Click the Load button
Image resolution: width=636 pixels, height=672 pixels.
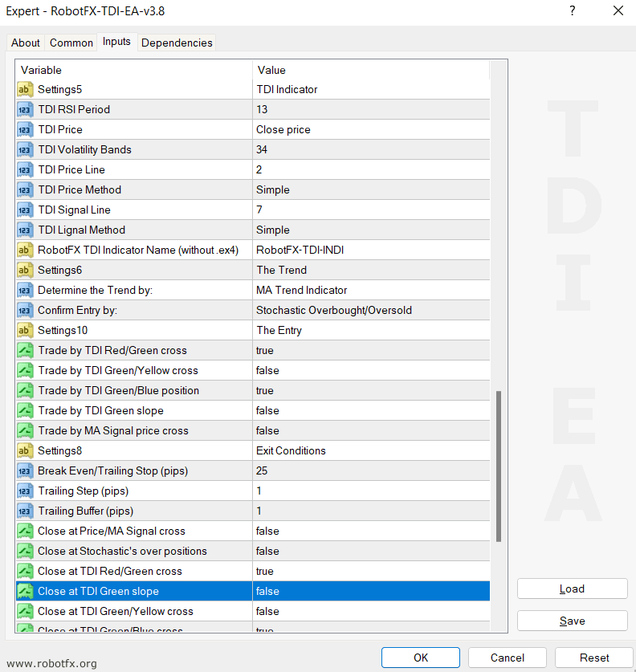572,589
